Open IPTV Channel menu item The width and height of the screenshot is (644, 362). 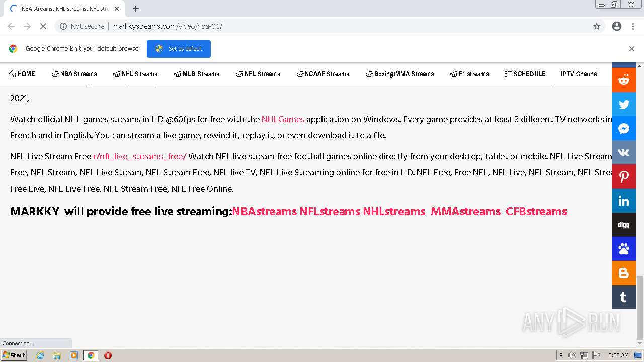pos(580,74)
